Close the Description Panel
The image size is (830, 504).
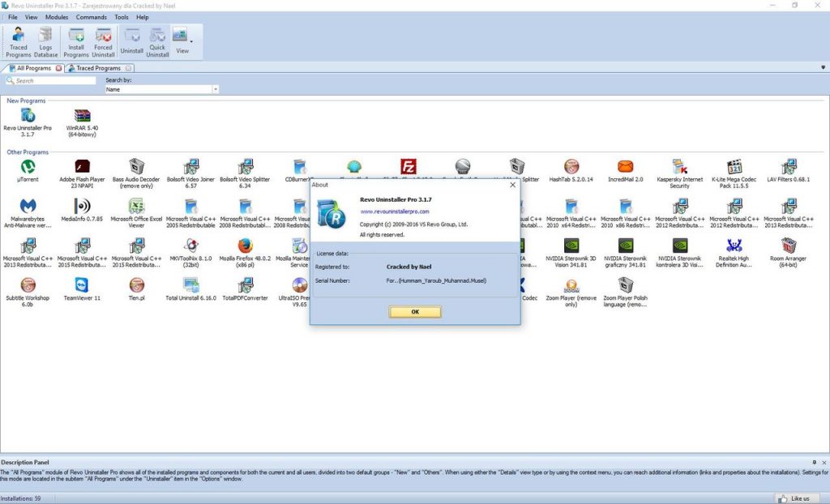pos(824,462)
